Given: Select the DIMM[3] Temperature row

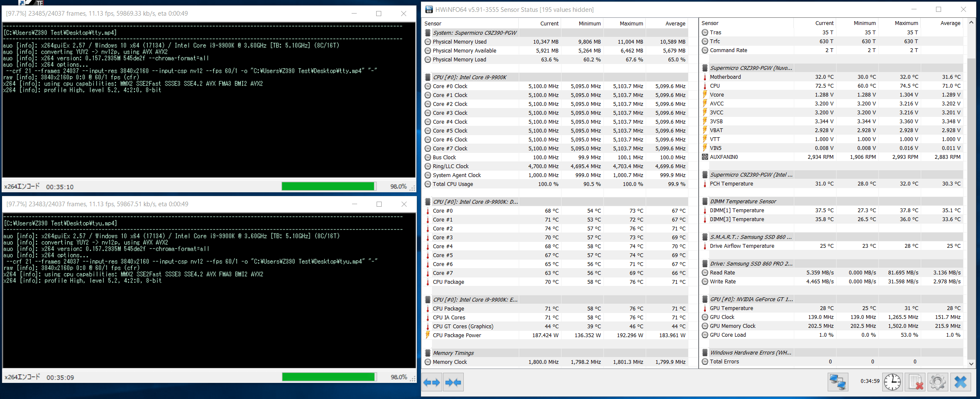Looking at the screenshot, I should coord(832,219).
